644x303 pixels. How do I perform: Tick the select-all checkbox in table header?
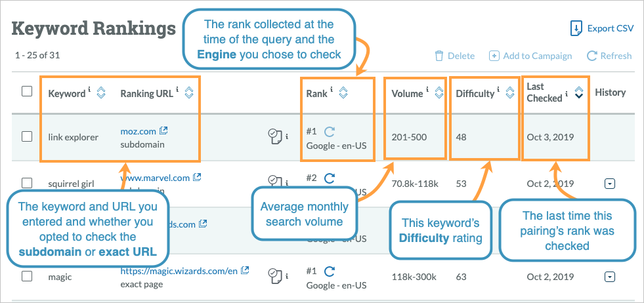click(27, 92)
